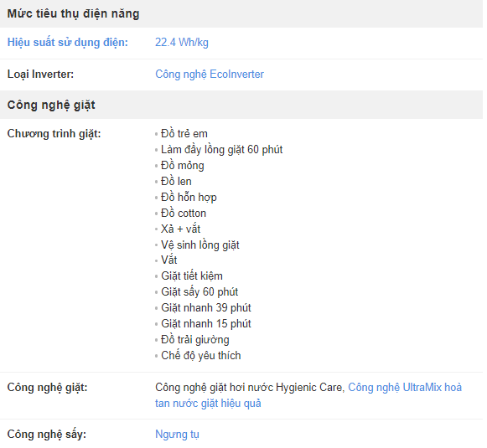
Task: Click the Đồ trải giường entry
Action: tap(195, 340)
